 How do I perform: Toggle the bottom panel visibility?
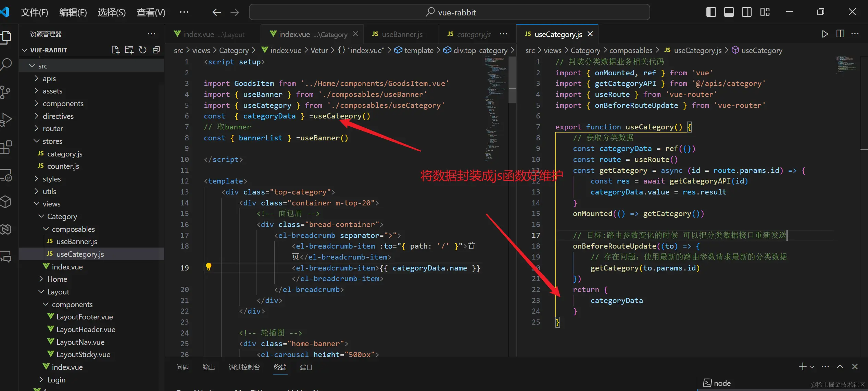pos(729,12)
